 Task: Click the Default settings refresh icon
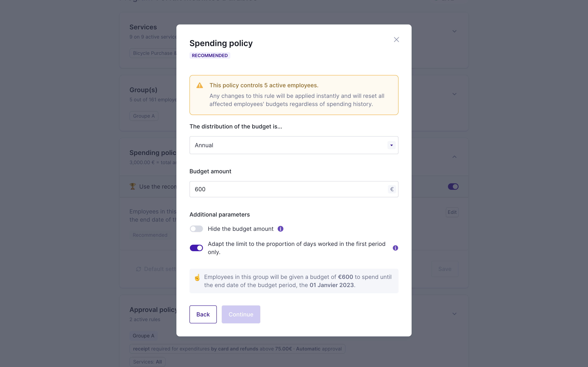click(x=138, y=269)
